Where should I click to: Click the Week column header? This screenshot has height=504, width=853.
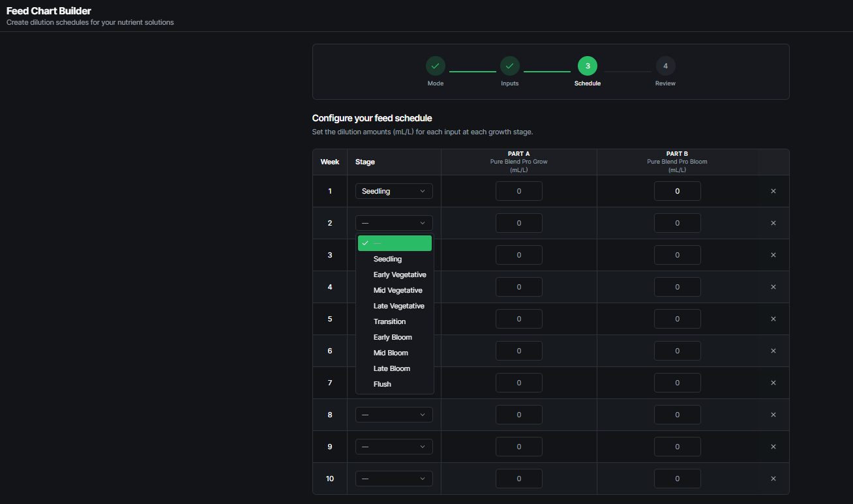[x=330, y=162]
